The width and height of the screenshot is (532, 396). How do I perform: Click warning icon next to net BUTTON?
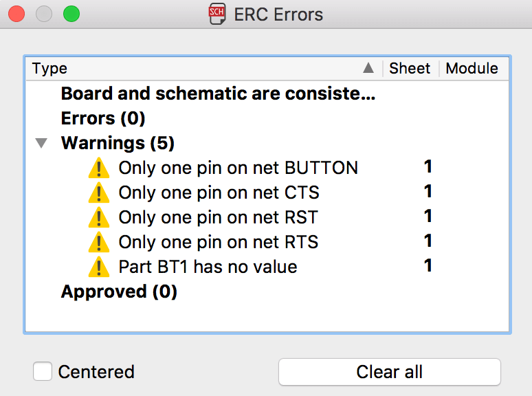coord(99,168)
